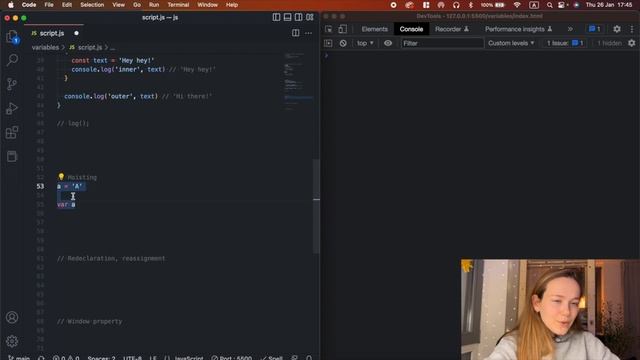Click the console Filter input field

pos(442,43)
